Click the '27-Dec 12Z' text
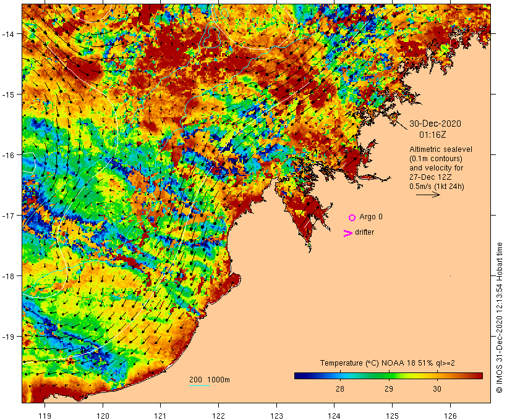Screen dimensions: 507x420 430,177
